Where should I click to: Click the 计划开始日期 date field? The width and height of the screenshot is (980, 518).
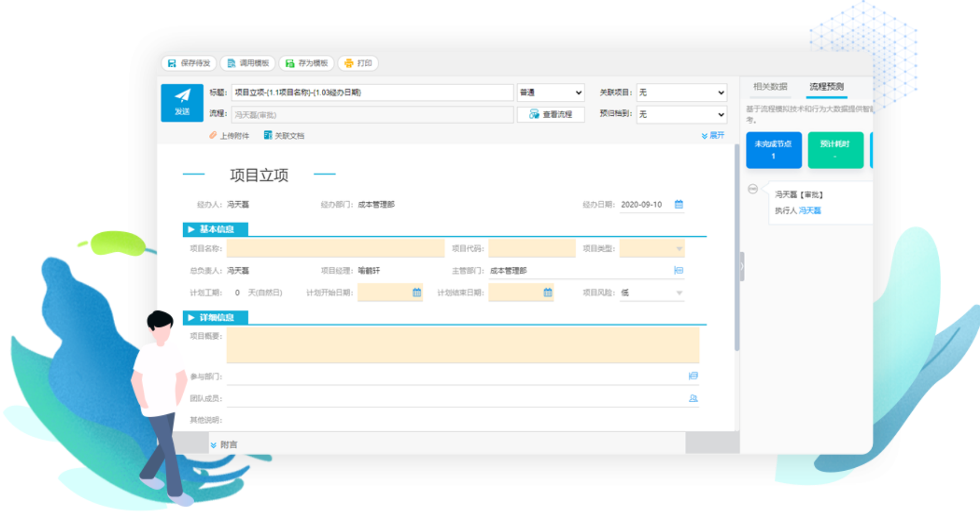pyautogui.click(x=390, y=292)
